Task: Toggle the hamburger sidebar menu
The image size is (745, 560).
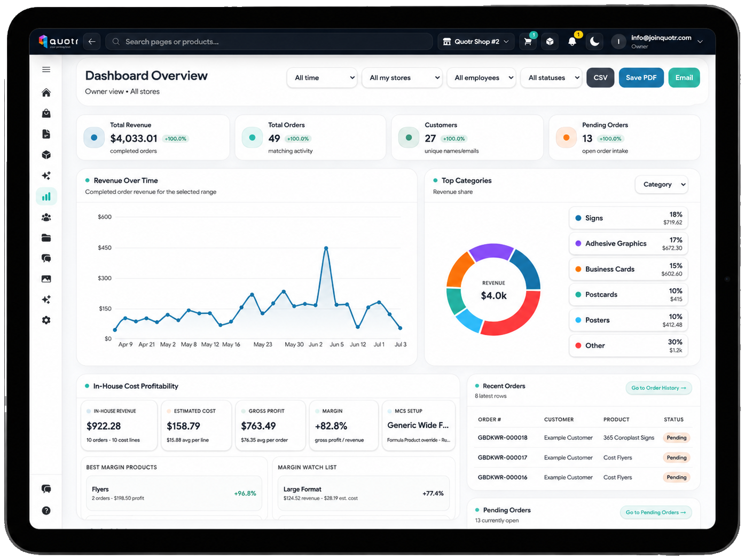Action: (x=46, y=69)
